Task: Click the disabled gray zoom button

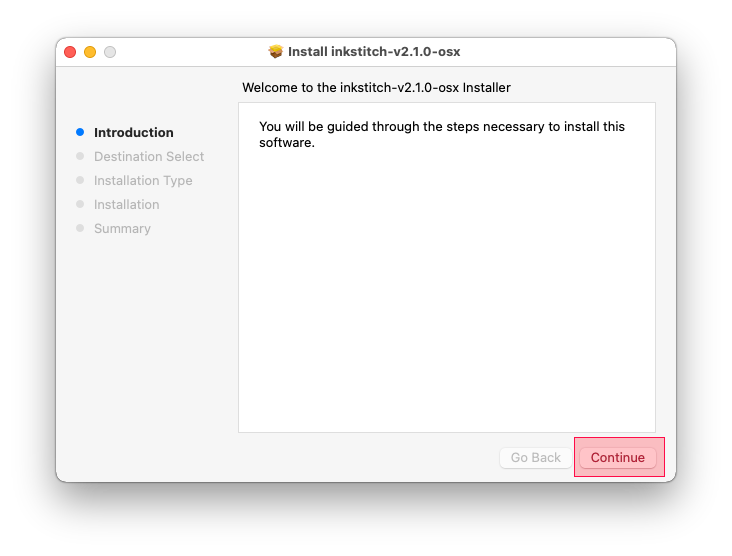Action: 110,52
